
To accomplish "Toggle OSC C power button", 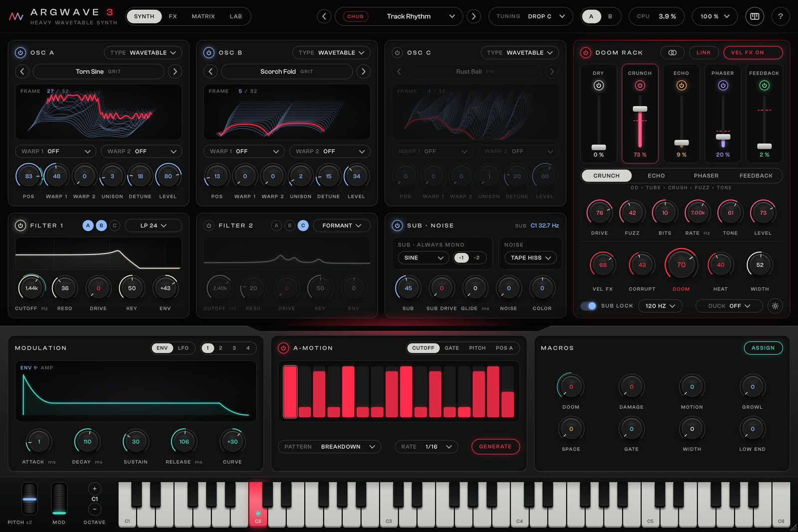I will coord(398,52).
